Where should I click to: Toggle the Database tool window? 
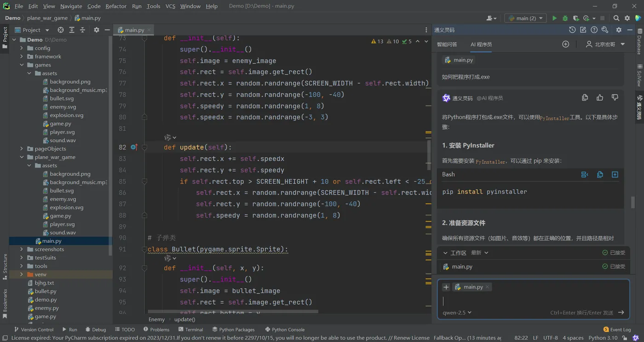639,42
